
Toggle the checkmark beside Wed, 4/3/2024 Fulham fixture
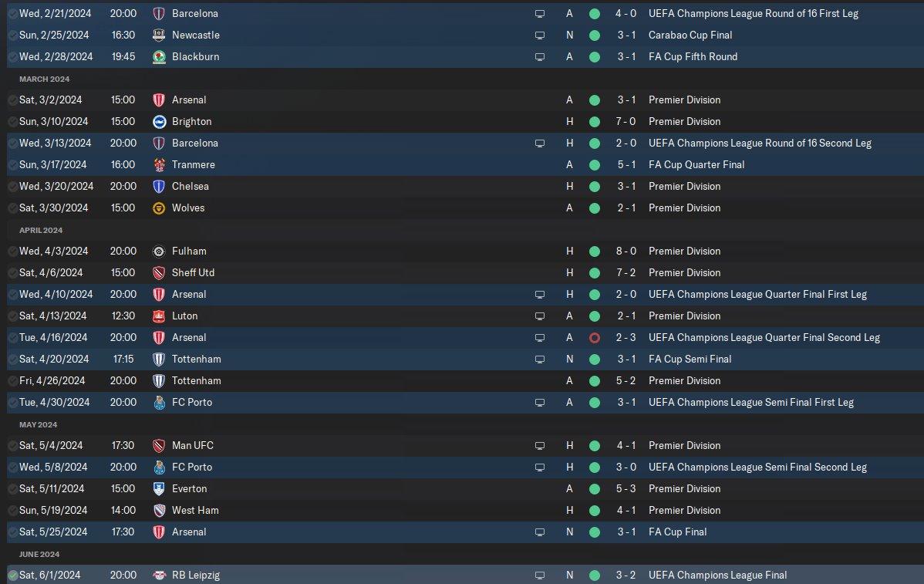[13, 251]
